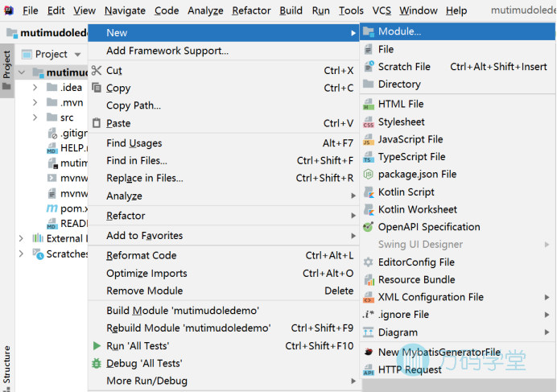Click the IntelliJ IDEA logo icon
Viewport: 557px width, 392px height.
[x=9, y=10]
